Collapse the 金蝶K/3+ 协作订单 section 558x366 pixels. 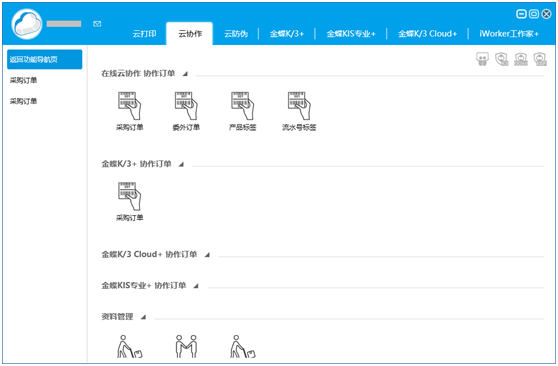[181, 164]
